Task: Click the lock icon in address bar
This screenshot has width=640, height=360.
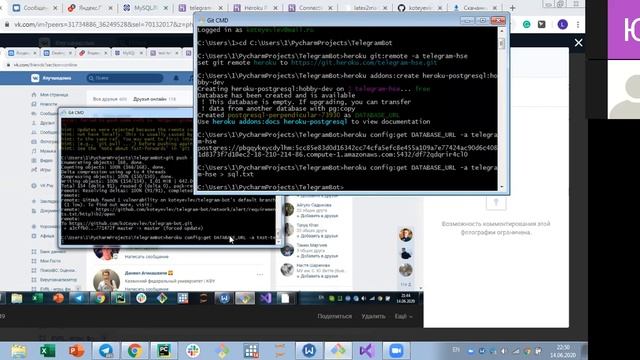Action: coord(7,24)
